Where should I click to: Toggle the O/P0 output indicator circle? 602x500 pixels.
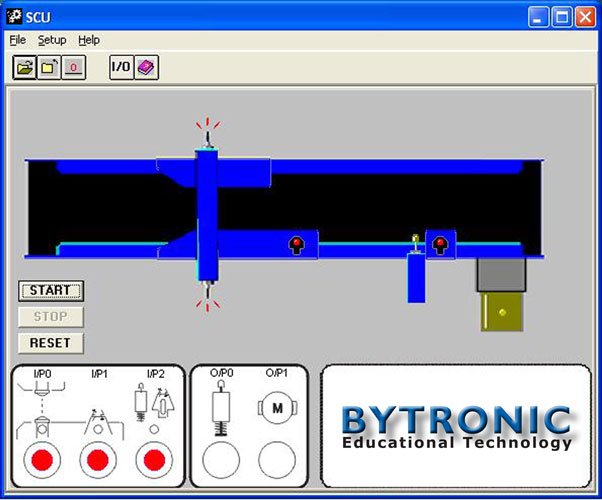(220, 461)
